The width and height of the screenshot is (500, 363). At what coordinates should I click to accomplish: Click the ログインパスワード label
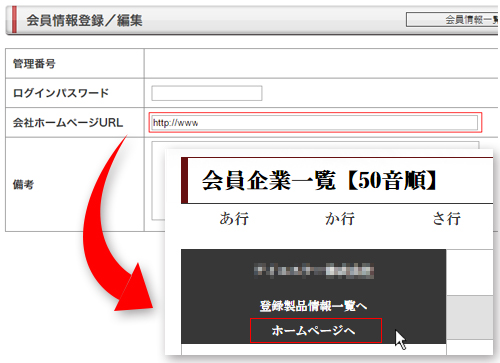(x=61, y=93)
